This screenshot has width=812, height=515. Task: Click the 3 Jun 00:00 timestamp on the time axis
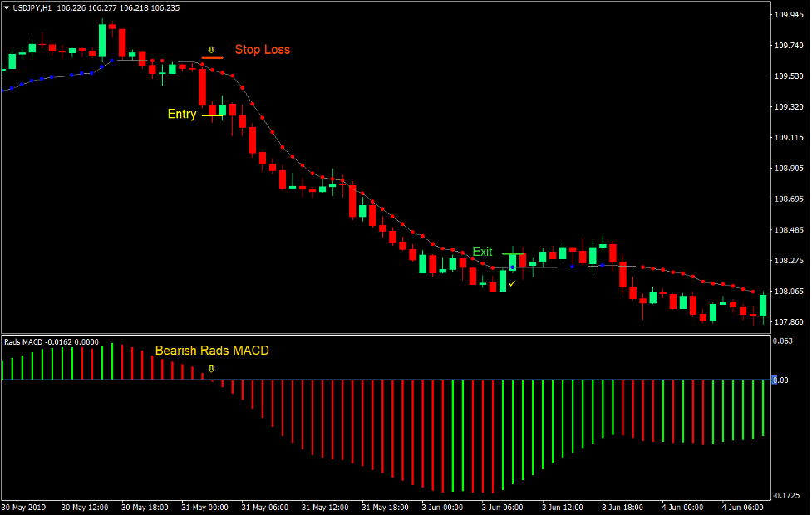(441, 505)
